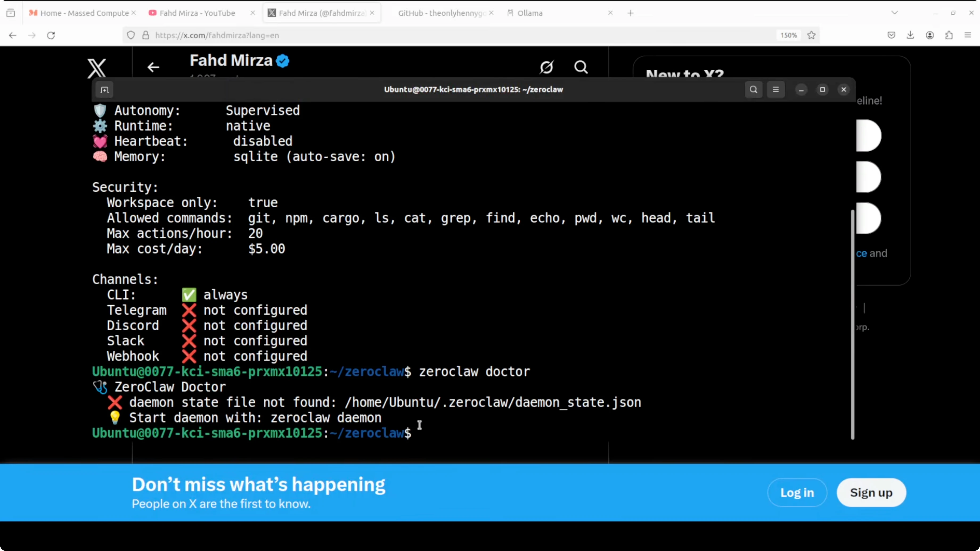
Task: Click the new terminal tab icon
Action: pyautogui.click(x=105, y=90)
